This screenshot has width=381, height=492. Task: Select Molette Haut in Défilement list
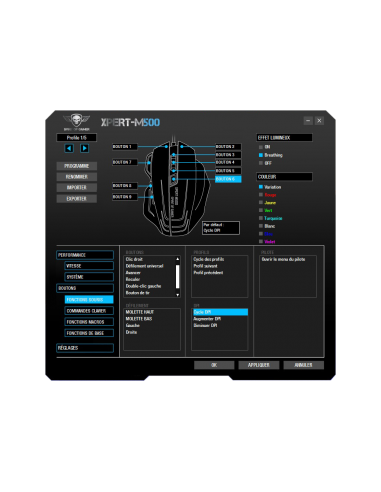tap(140, 312)
